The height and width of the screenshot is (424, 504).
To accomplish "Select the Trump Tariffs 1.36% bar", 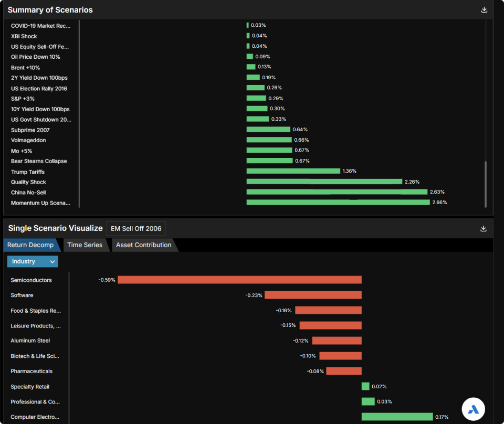I will [293, 171].
